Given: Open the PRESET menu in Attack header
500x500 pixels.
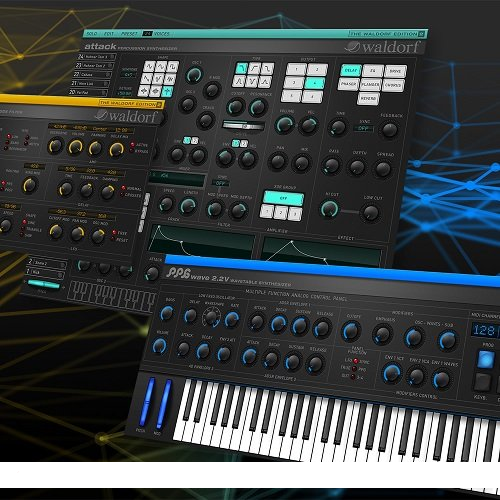Looking at the screenshot, I should pos(129,34).
